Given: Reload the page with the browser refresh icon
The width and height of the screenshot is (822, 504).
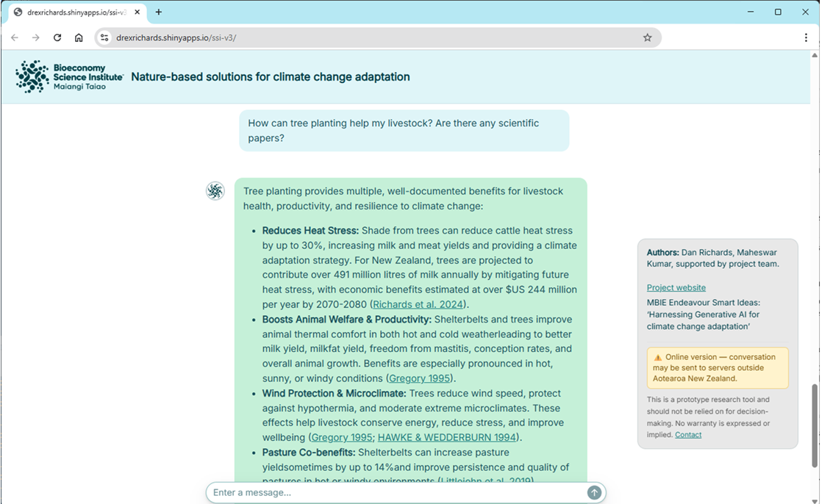Looking at the screenshot, I should pyautogui.click(x=57, y=37).
